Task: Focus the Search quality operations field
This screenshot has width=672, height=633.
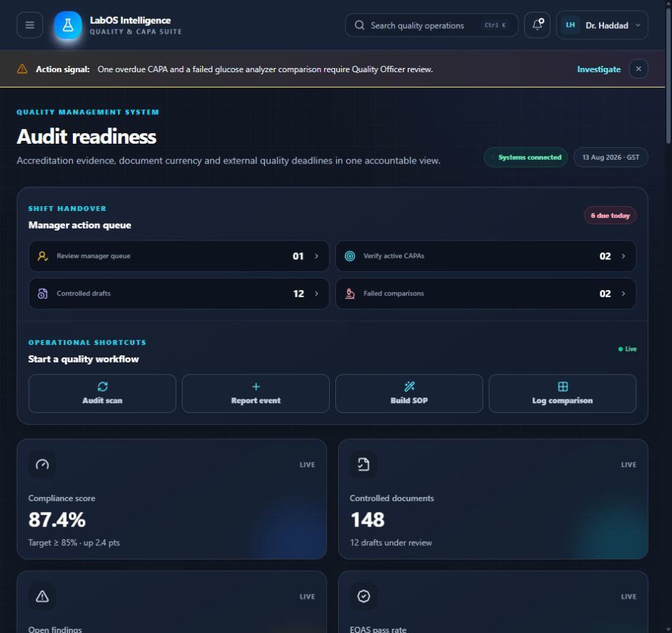Action: coord(431,25)
